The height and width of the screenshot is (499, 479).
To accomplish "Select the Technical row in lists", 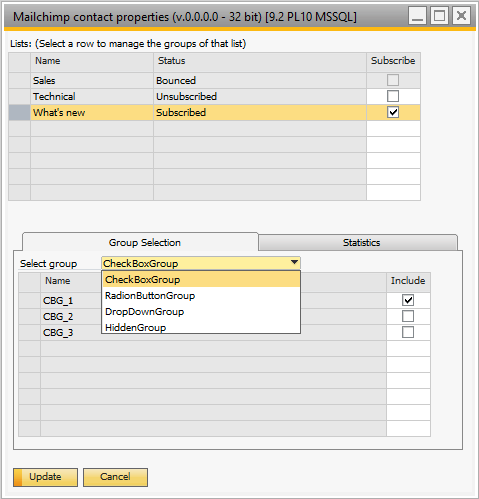I will [214, 96].
